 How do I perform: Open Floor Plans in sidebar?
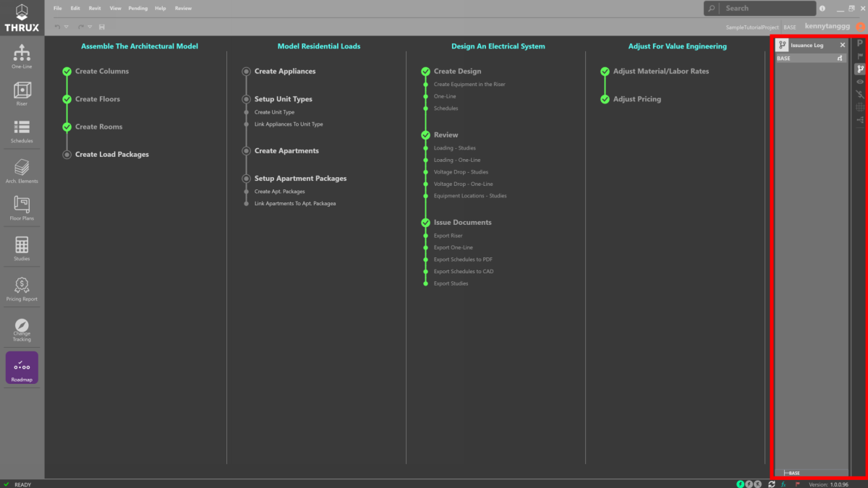point(22,208)
